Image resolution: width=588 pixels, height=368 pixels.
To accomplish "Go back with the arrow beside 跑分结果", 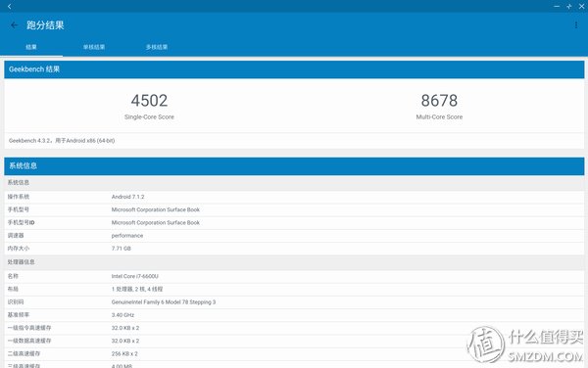I will tap(15, 25).
